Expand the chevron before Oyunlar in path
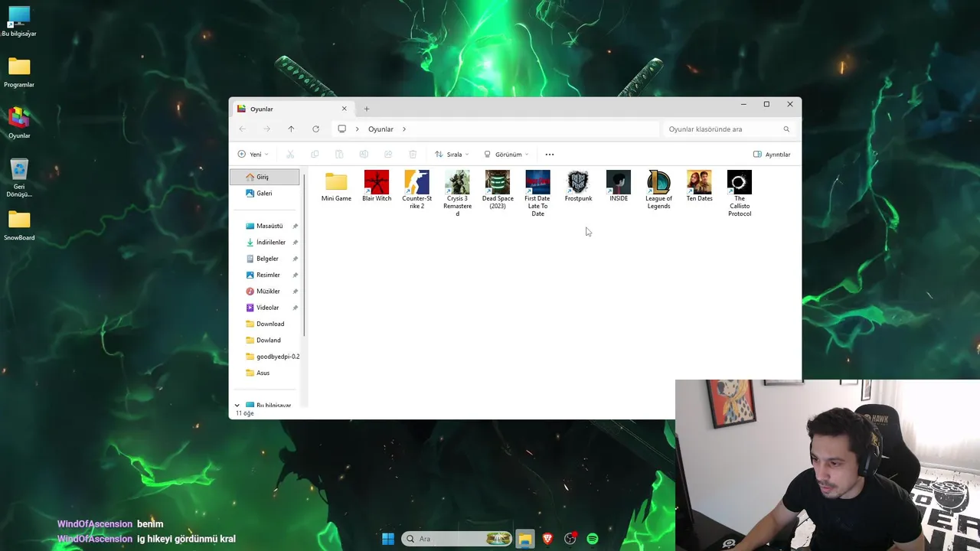Viewport: 980px width, 551px height. pyautogui.click(x=357, y=129)
